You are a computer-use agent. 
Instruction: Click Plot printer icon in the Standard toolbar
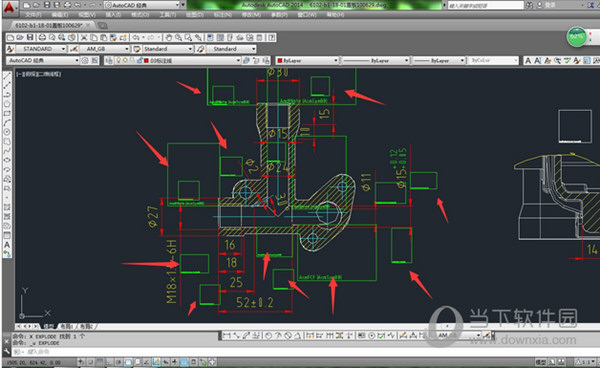tap(42, 37)
